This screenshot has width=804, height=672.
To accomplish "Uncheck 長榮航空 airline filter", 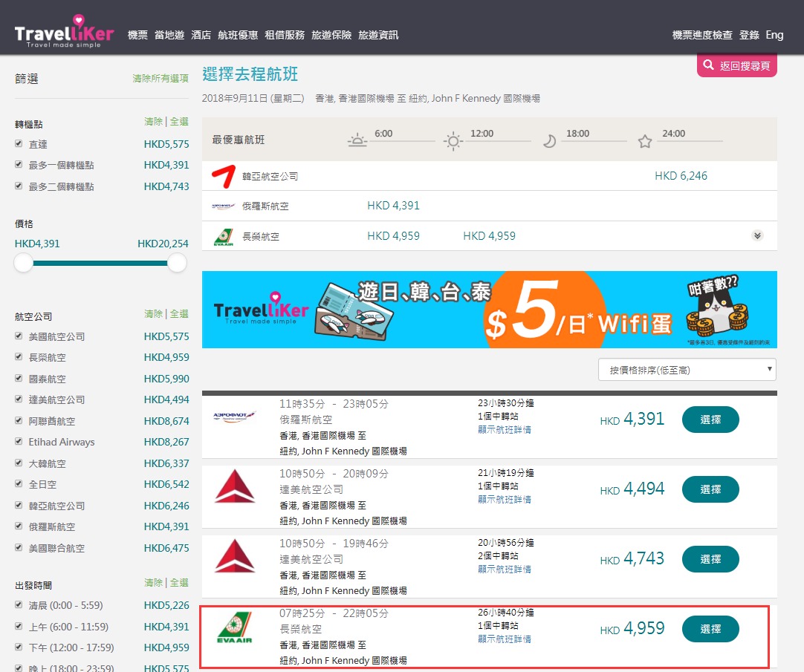I will coord(19,356).
